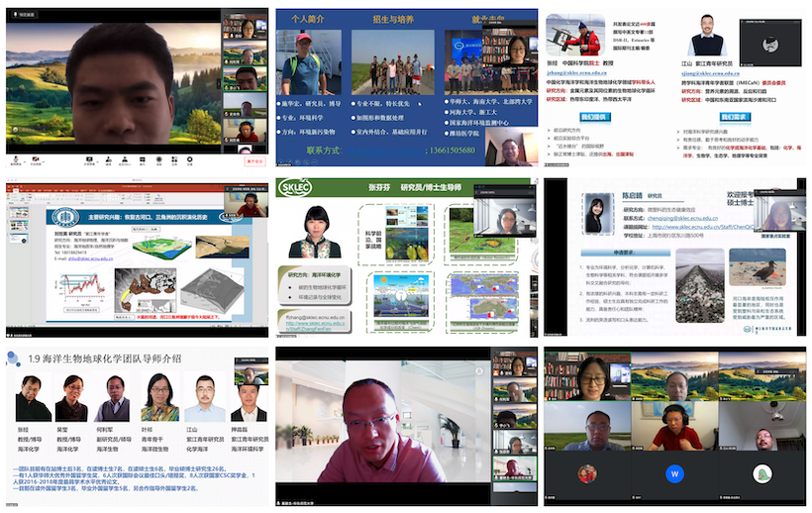Open share options arrow beside share screen icon
This screenshot has width=812, height=513.
pos(97,161)
